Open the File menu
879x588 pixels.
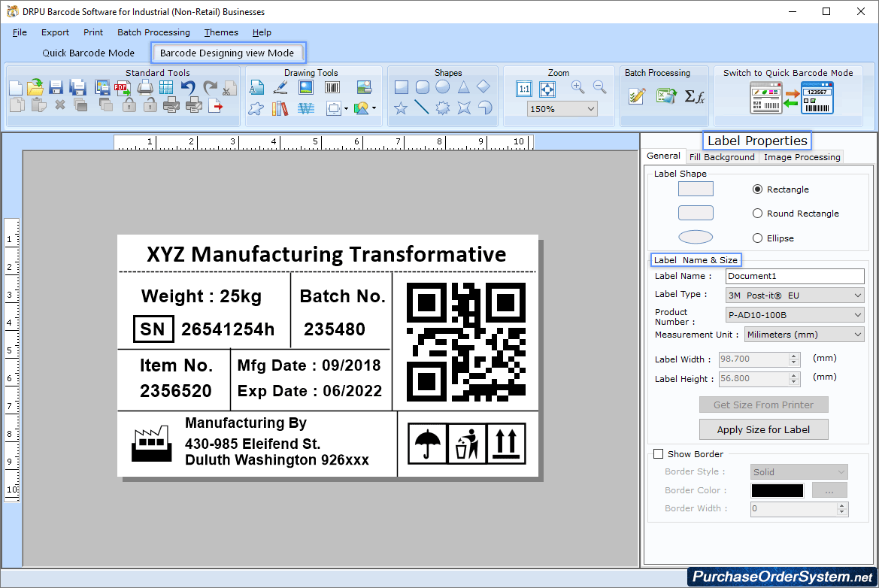coord(20,32)
